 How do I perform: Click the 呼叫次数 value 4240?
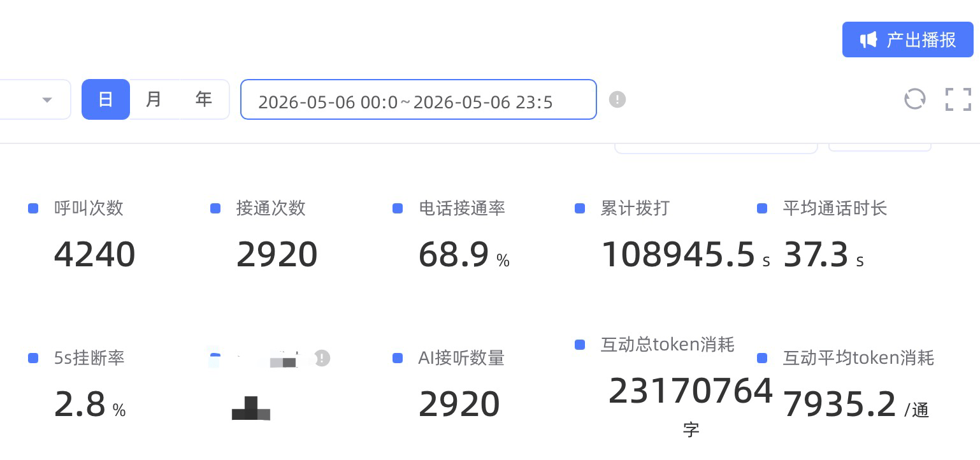click(95, 255)
